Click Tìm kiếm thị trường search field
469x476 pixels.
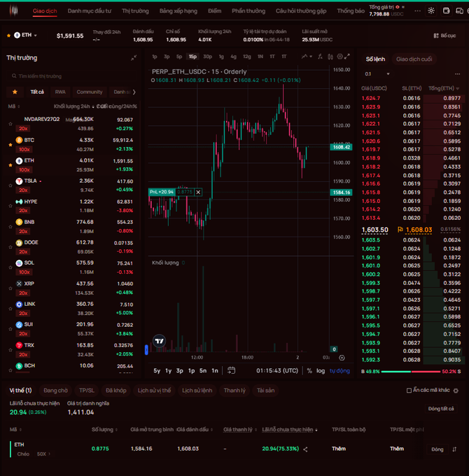click(x=71, y=76)
